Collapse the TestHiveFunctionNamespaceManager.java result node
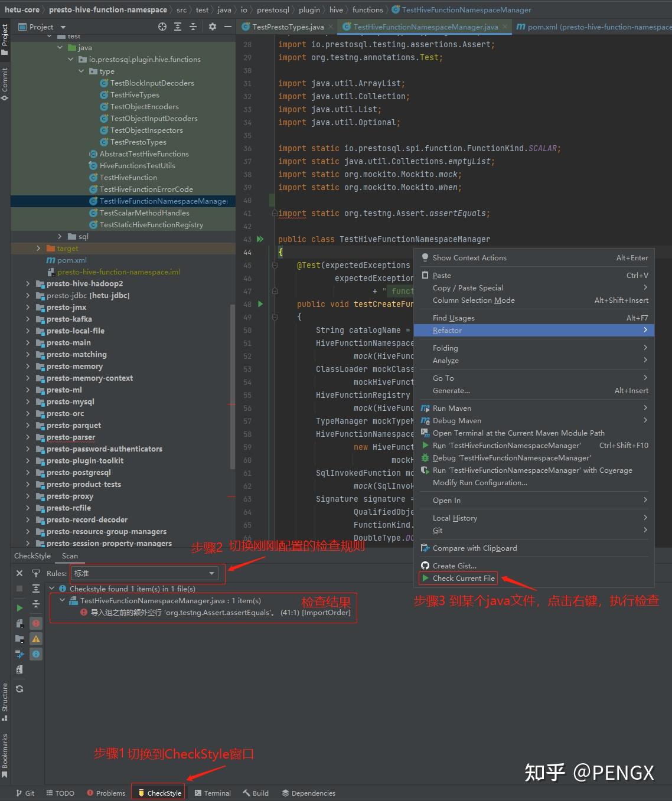 pyautogui.click(x=62, y=600)
